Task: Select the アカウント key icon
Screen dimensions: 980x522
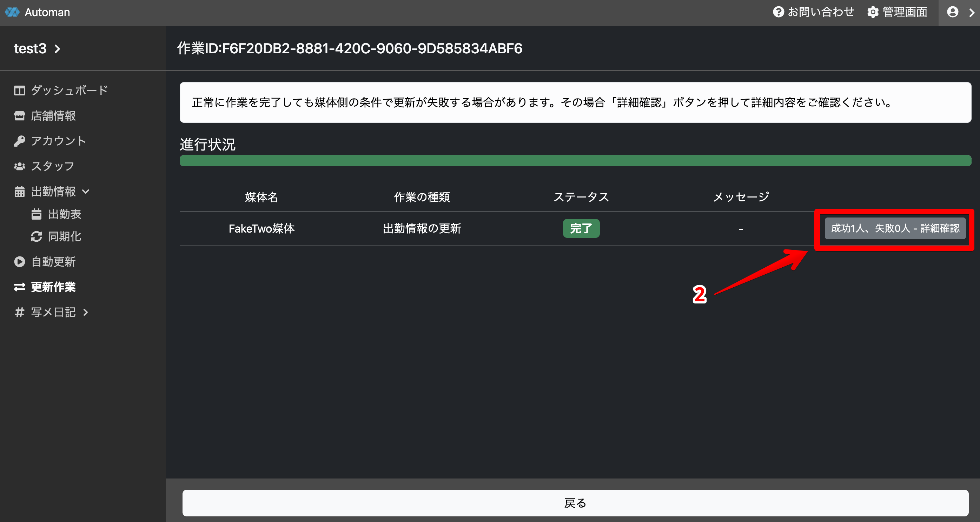Action: point(19,141)
